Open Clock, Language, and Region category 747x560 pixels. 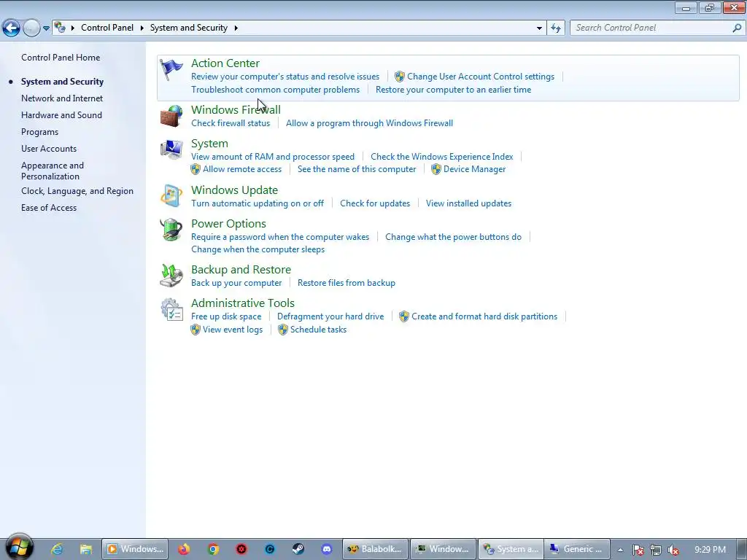(x=77, y=190)
